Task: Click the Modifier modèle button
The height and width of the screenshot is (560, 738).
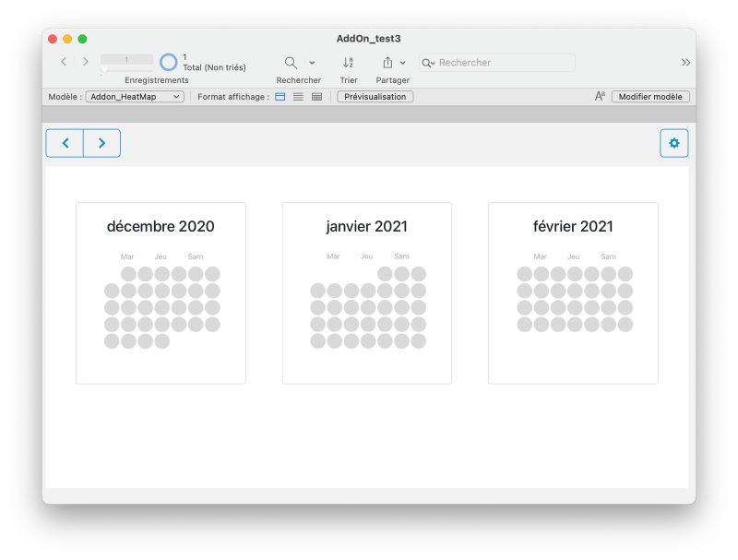Action: click(650, 97)
